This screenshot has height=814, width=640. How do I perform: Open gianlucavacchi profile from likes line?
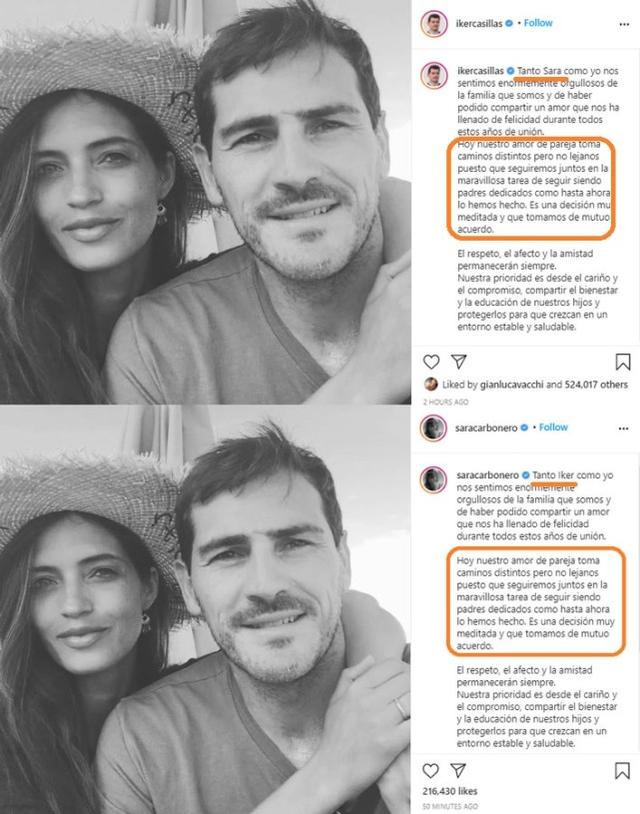[x=512, y=385]
